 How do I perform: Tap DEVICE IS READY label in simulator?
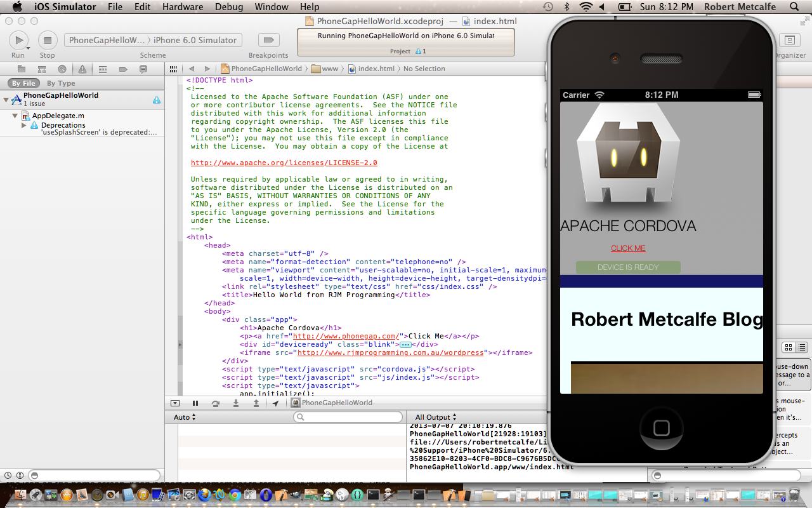pos(628,267)
